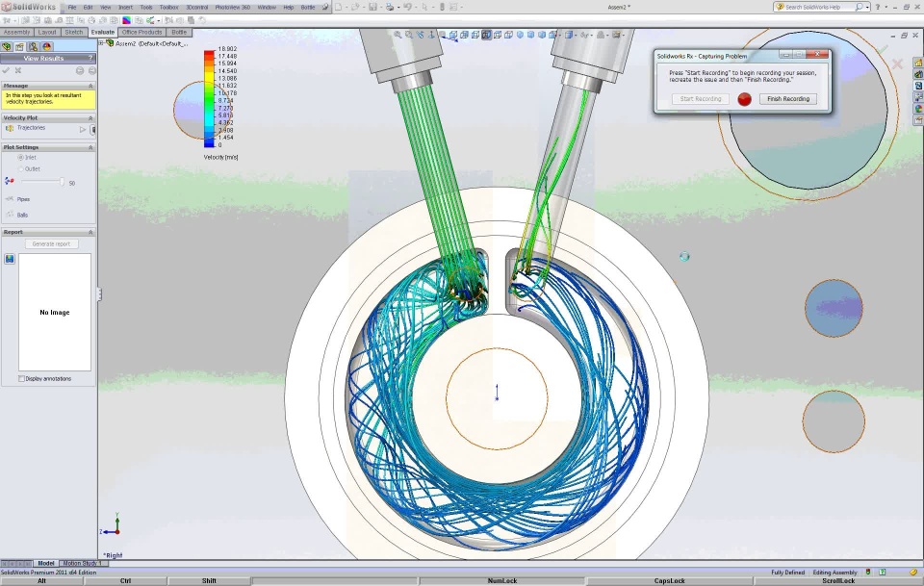Switch to the Motion Study 1 tab
Image resolution: width=924 pixels, height=586 pixels.
tap(83, 564)
